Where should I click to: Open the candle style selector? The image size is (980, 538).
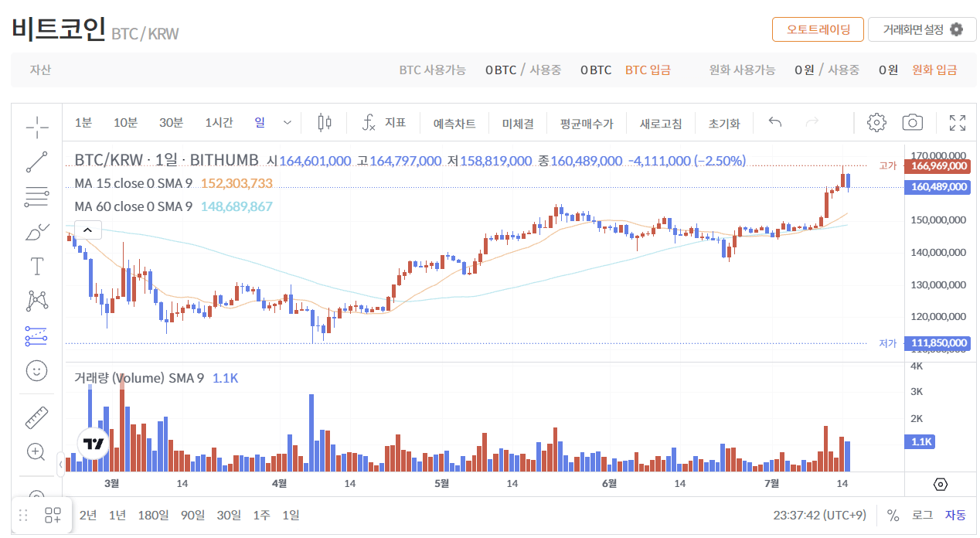point(323,121)
